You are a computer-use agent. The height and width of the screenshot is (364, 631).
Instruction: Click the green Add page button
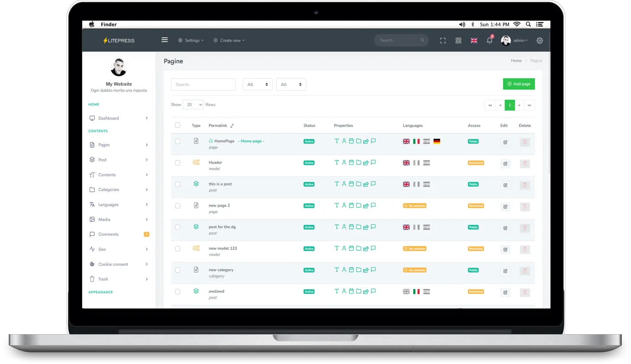point(518,84)
